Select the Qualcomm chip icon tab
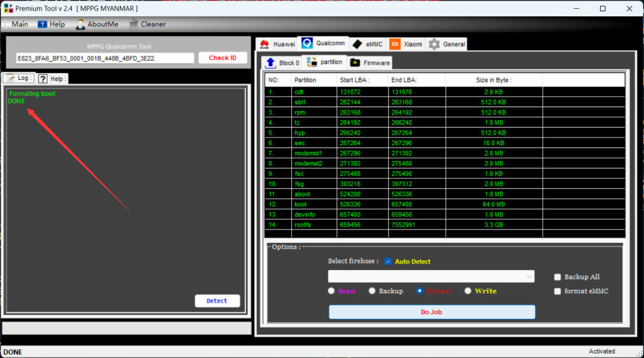This screenshot has height=358, width=644. pos(307,43)
